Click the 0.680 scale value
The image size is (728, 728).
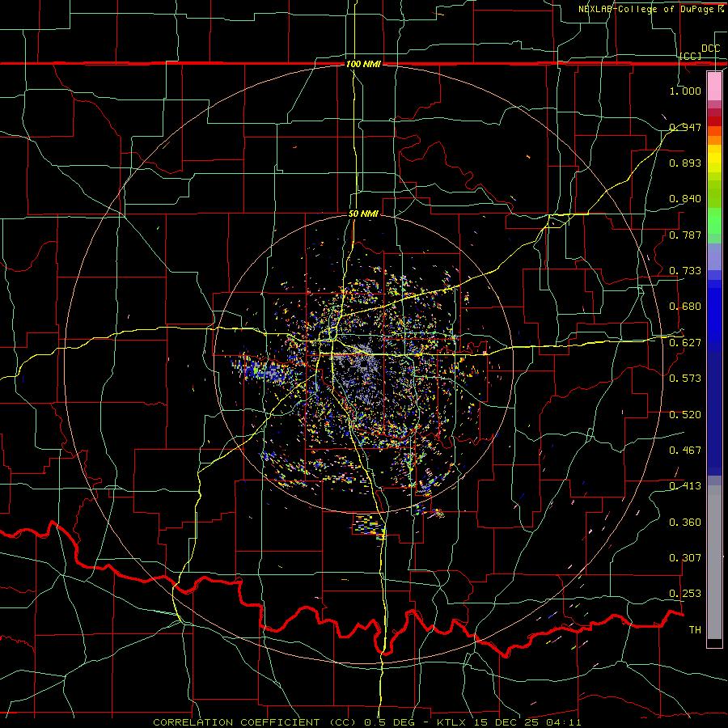tap(685, 307)
